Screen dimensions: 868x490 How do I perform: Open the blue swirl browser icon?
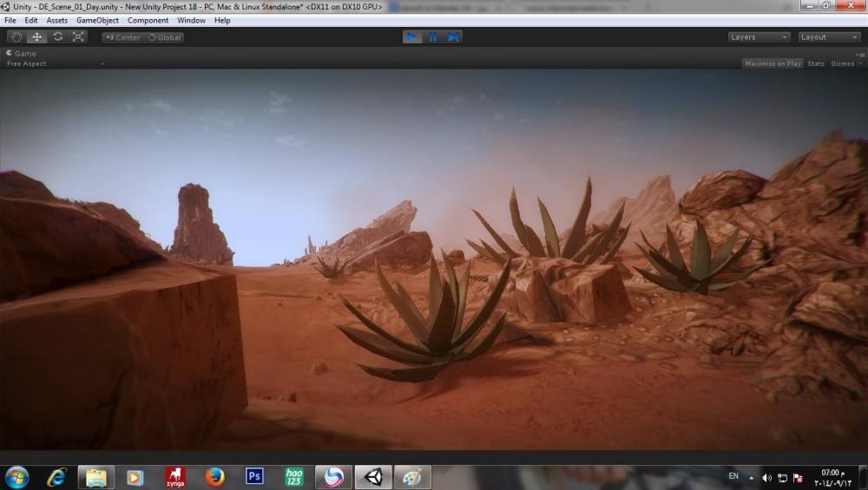pyautogui.click(x=333, y=477)
